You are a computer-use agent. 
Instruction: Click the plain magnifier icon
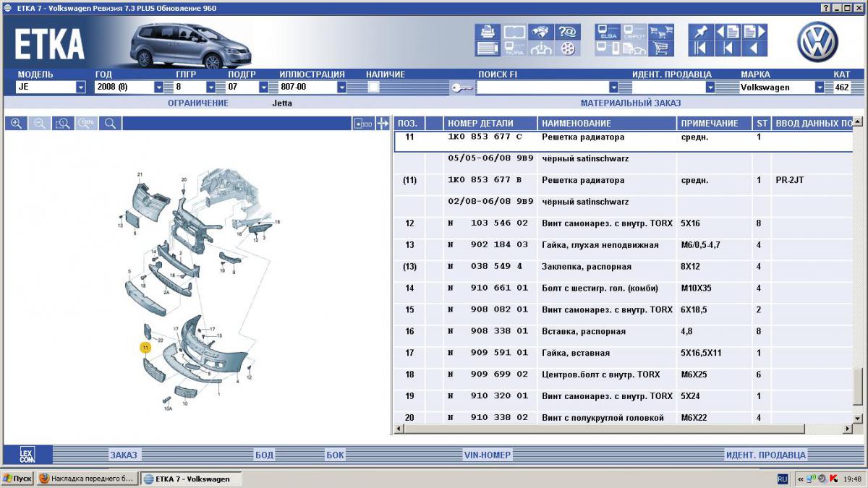pyautogui.click(x=110, y=124)
